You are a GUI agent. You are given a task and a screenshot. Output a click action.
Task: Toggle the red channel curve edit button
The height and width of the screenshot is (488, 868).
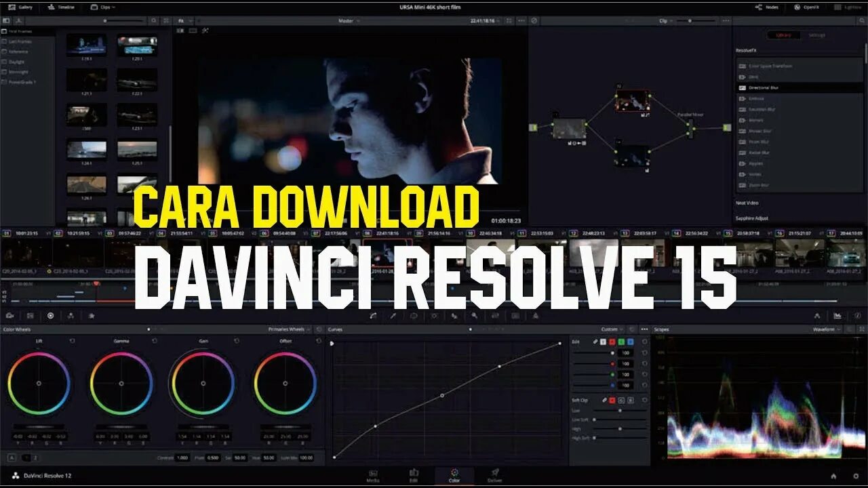[612, 342]
